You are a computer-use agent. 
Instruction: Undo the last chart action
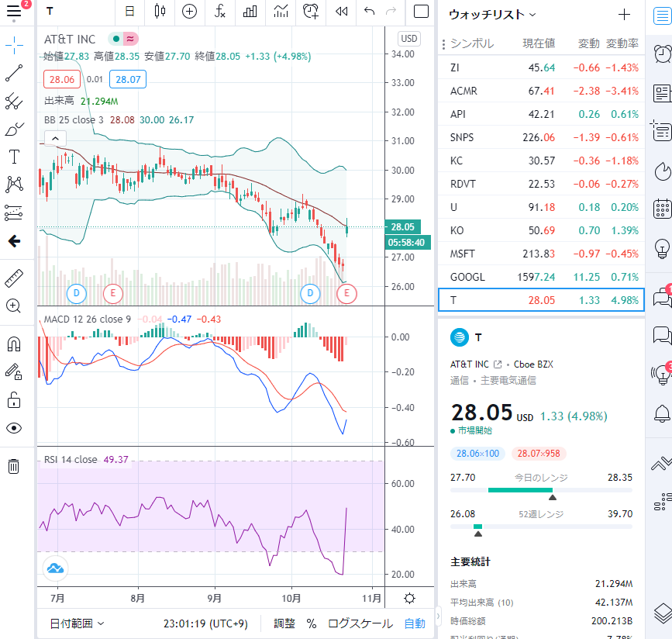pos(369,12)
